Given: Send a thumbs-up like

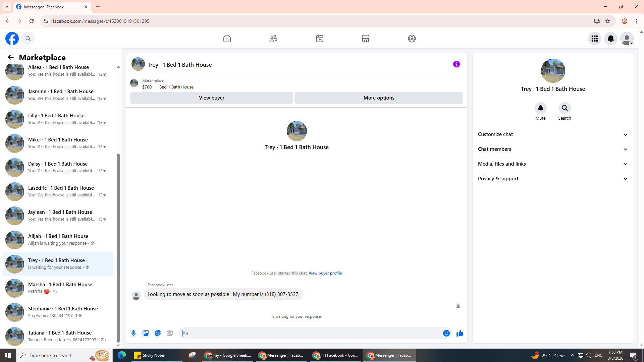Looking at the screenshot, I should tap(460, 333).
